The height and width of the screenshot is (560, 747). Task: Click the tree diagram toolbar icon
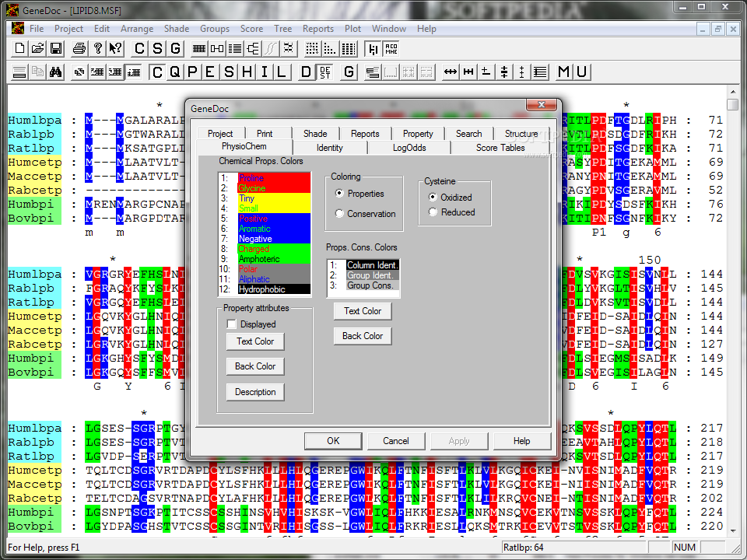253,48
